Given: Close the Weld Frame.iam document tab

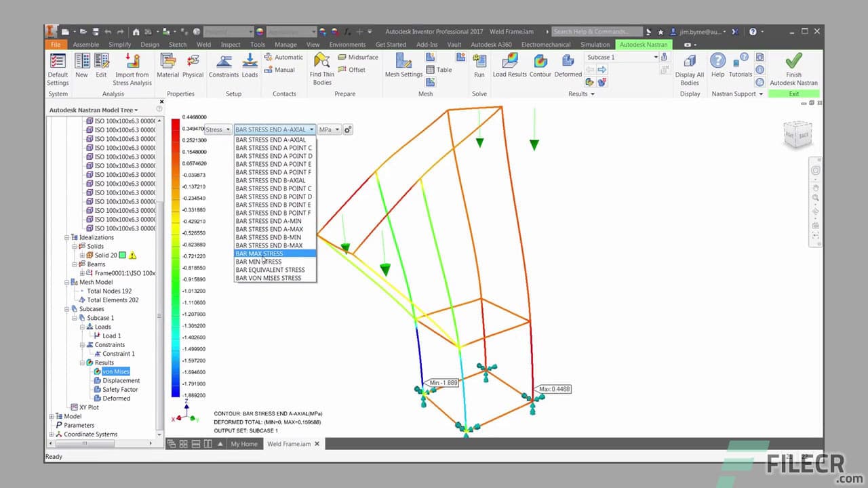Looking at the screenshot, I should pyautogui.click(x=316, y=444).
